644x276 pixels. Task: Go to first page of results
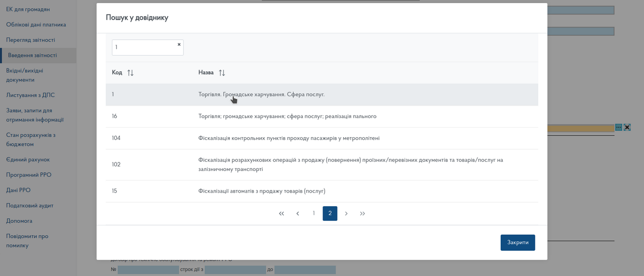[281, 214]
